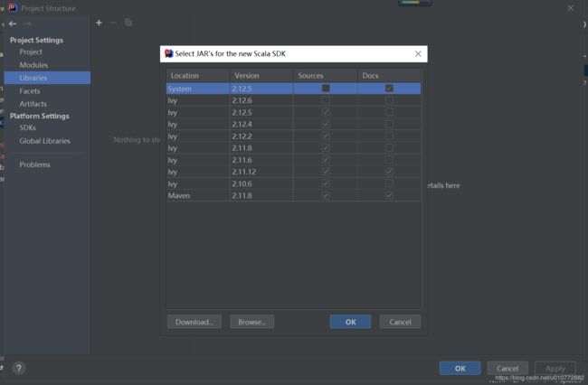The width and height of the screenshot is (588, 385).
Task: Click the back arrow in Project Structure
Action: pos(13,23)
